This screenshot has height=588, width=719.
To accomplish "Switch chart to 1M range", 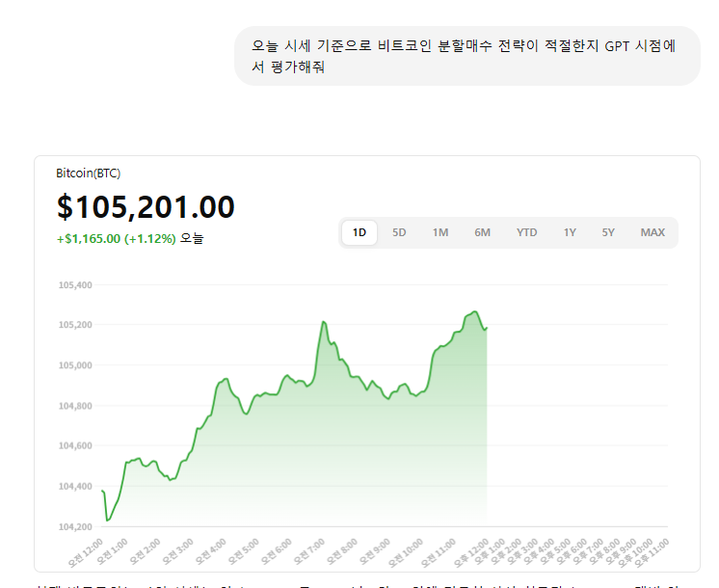I will click(440, 232).
